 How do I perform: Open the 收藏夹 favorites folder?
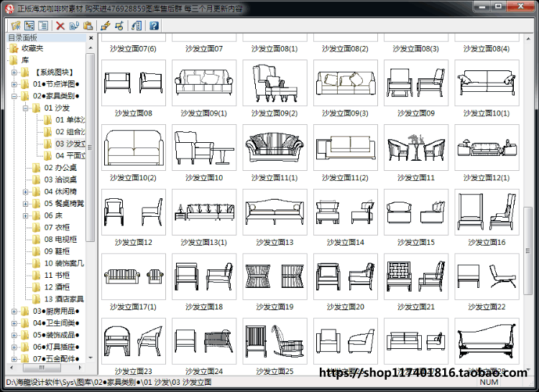coord(32,48)
